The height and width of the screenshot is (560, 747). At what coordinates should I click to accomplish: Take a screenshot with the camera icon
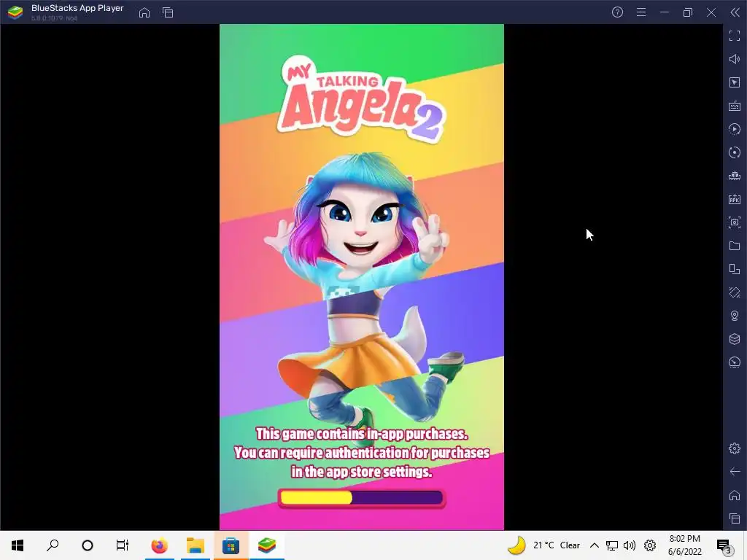pos(735,222)
